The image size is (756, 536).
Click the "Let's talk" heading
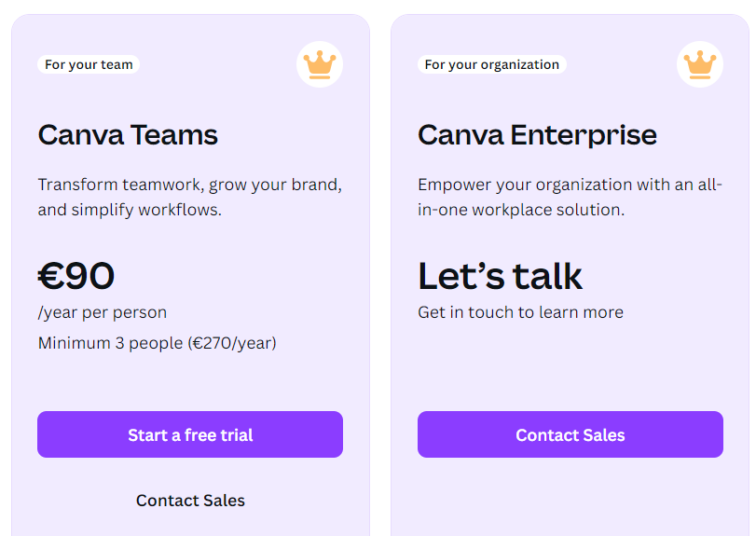click(x=500, y=276)
